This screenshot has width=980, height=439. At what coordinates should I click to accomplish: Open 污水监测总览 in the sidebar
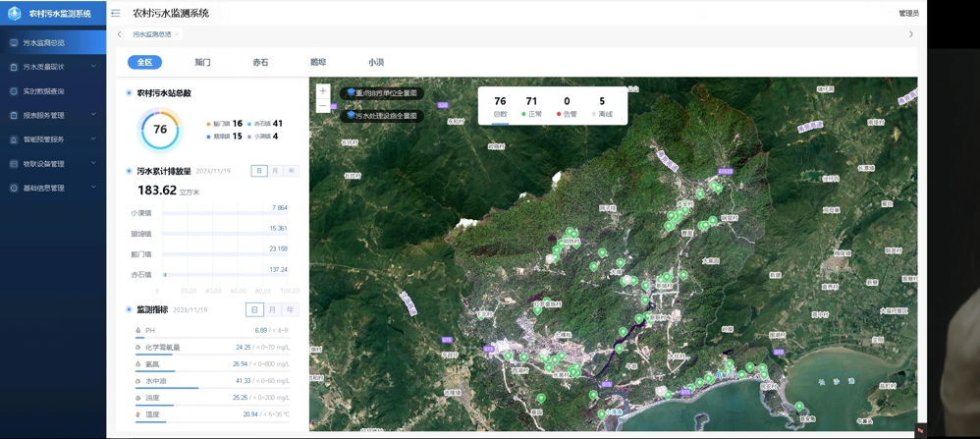[x=53, y=42]
